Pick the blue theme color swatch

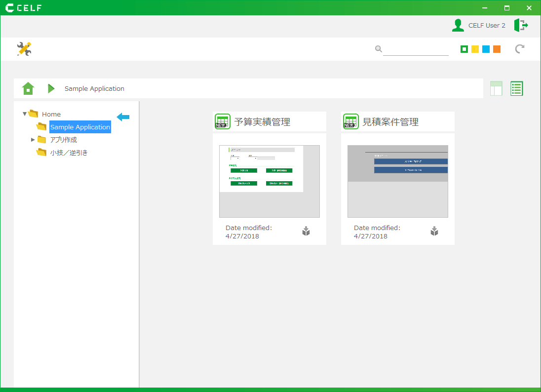point(486,49)
